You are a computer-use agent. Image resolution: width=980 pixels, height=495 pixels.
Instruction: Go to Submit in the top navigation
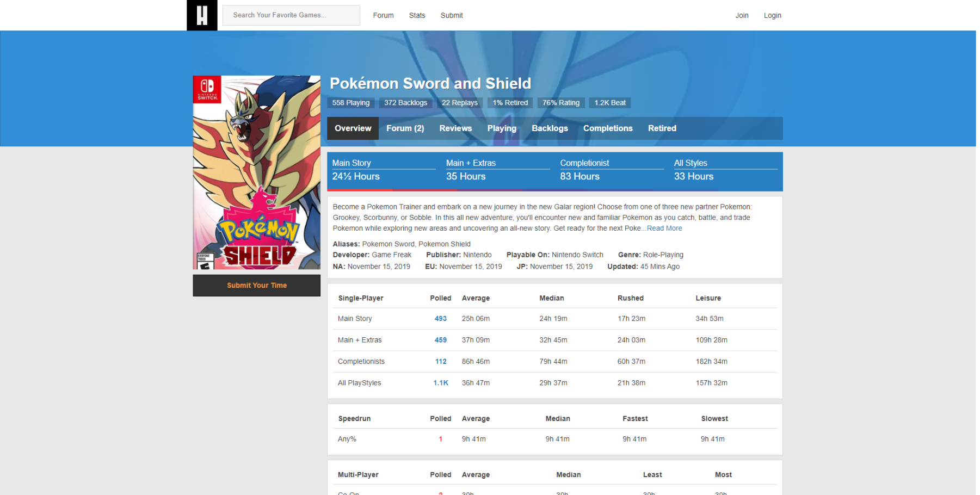point(452,15)
